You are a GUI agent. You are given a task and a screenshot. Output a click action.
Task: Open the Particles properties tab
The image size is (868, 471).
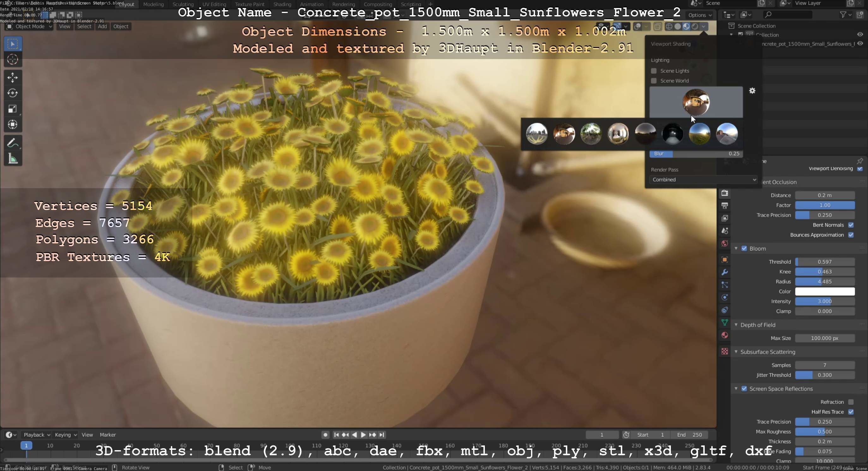725,285
